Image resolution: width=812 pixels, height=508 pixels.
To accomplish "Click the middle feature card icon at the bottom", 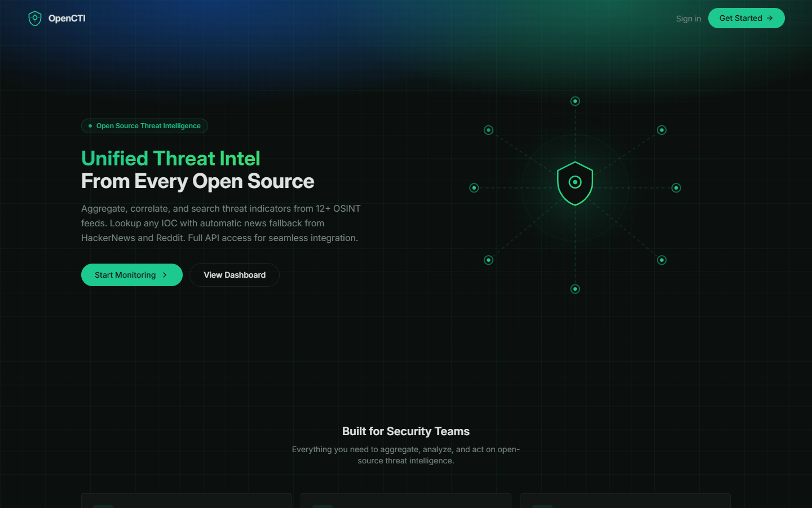I will (x=323, y=506).
